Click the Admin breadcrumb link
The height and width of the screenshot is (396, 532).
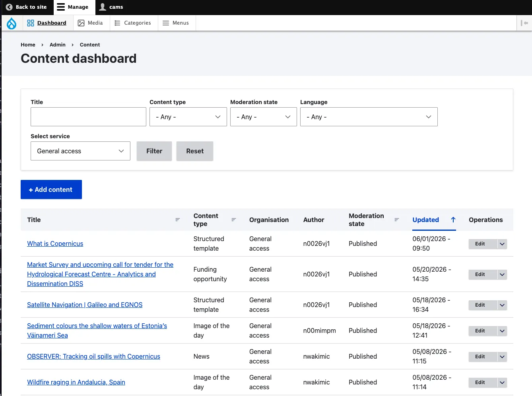click(x=58, y=45)
